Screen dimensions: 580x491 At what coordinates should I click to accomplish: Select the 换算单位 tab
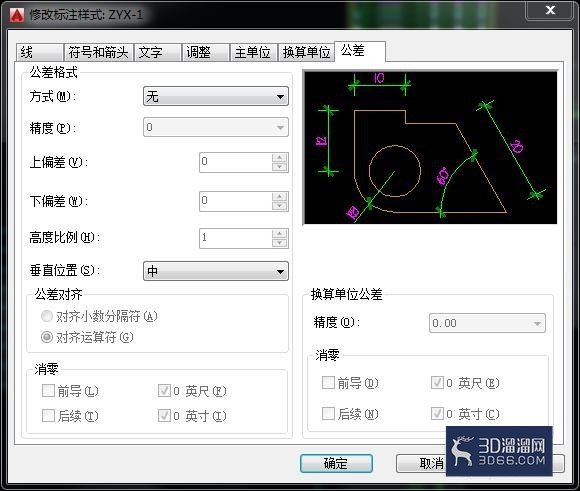(306, 52)
